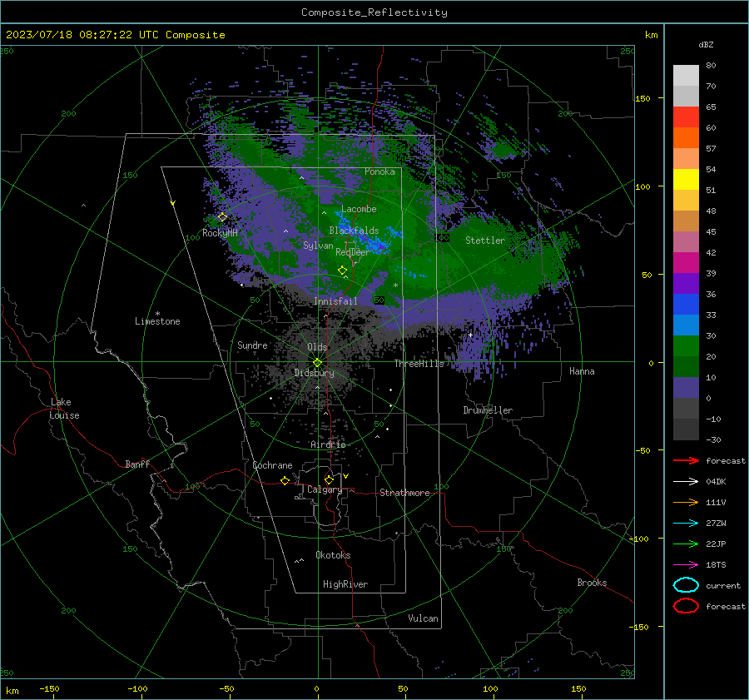The width and height of the screenshot is (749, 700).
Task: Click the radar site marker at Didsbury
Action: pos(318,363)
